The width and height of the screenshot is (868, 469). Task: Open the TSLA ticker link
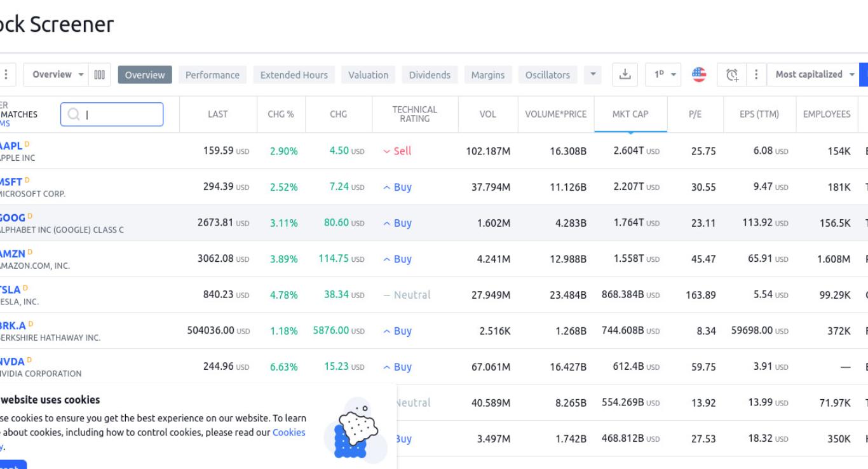click(x=10, y=289)
